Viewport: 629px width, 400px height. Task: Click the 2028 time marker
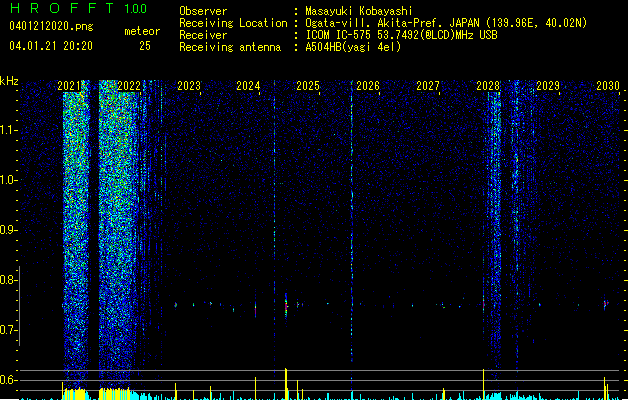coord(488,86)
